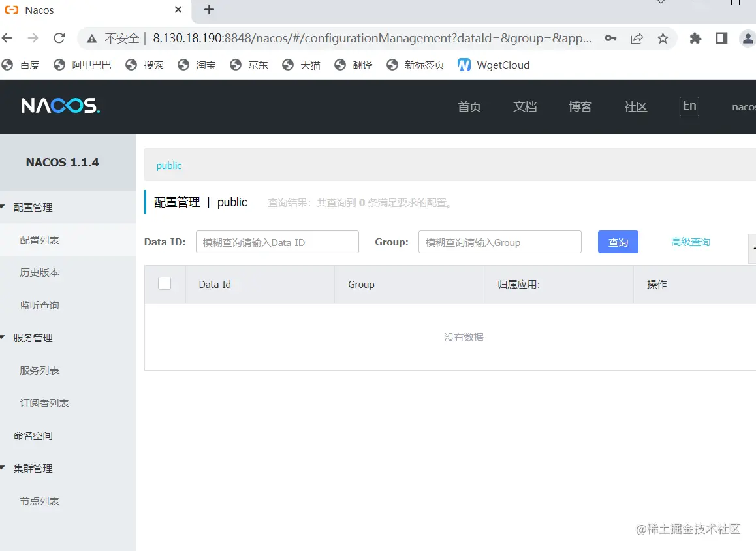The width and height of the screenshot is (756, 551).
Task: Select 历史版本 in sidebar
Action: [x=40, y=272]
